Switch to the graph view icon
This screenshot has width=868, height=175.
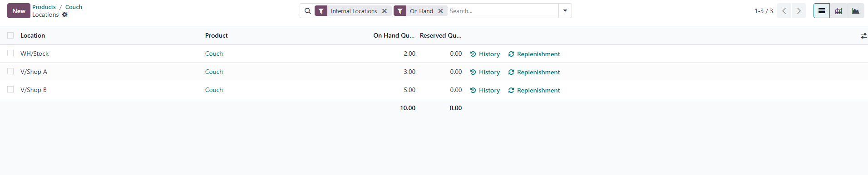coord(855,11)
